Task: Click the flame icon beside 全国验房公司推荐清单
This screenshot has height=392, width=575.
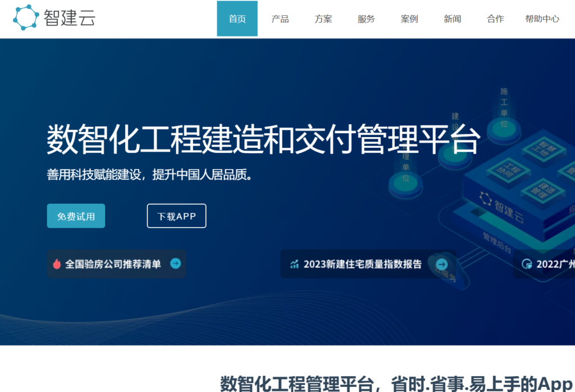Action: coord(56,264)
